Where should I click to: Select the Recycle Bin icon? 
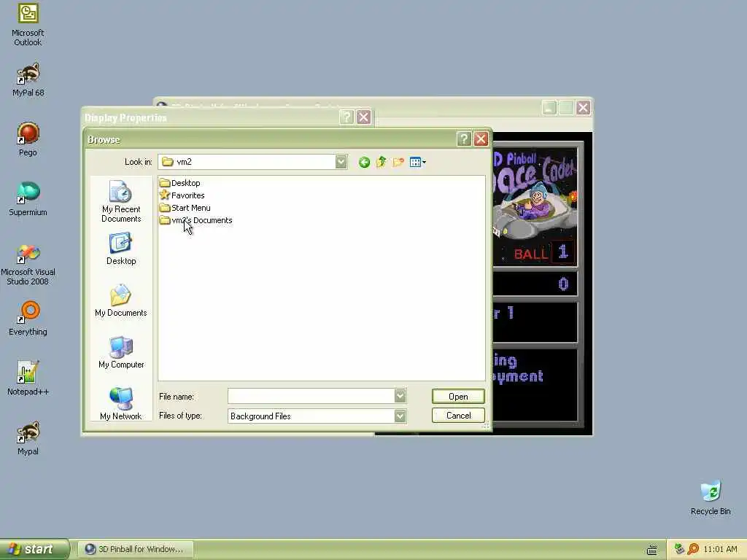(x=711, y=498)
